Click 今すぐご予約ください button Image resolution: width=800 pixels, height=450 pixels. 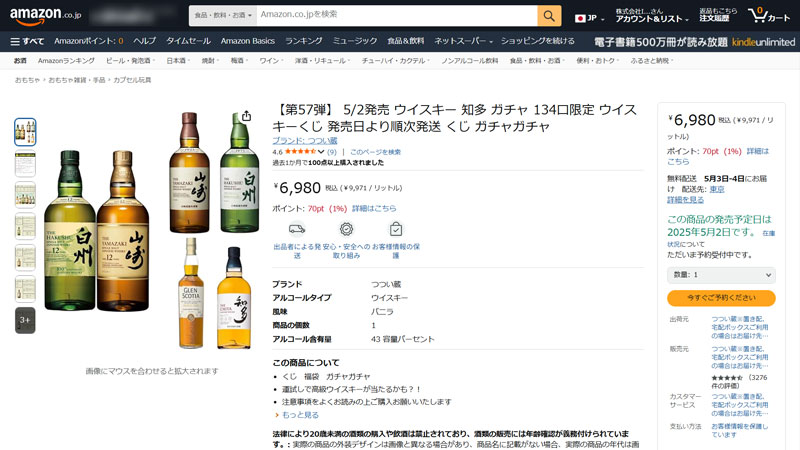721,298
